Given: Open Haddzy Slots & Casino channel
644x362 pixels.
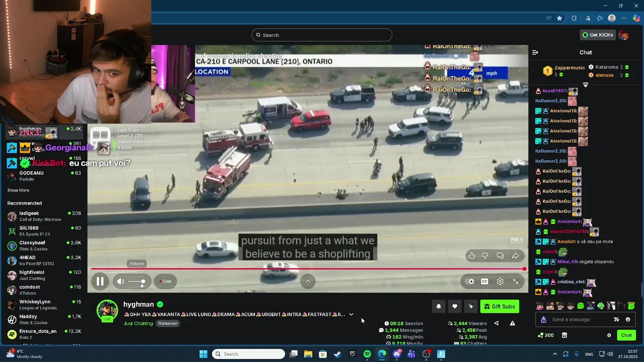Looking at the screenshot, I should (x=44, y=319).
